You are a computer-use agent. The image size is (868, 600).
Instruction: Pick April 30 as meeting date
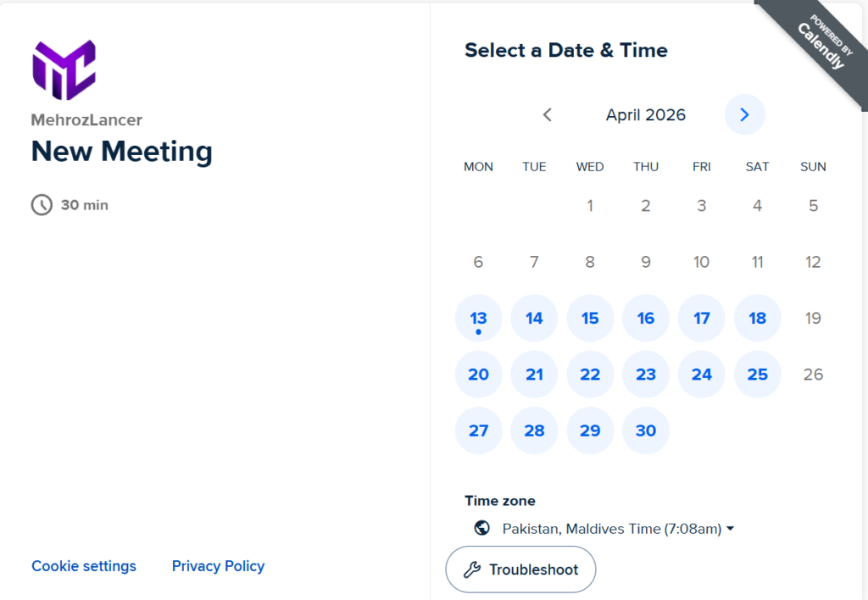click(646, 431)
